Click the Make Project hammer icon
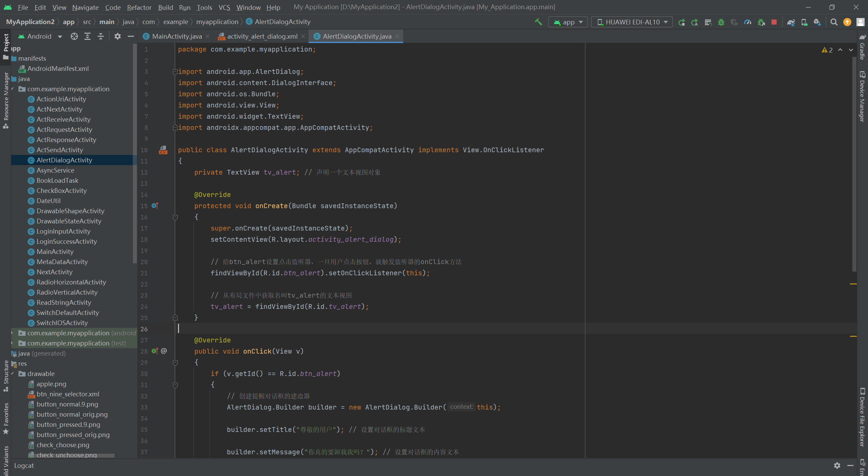 pos(538,22)
